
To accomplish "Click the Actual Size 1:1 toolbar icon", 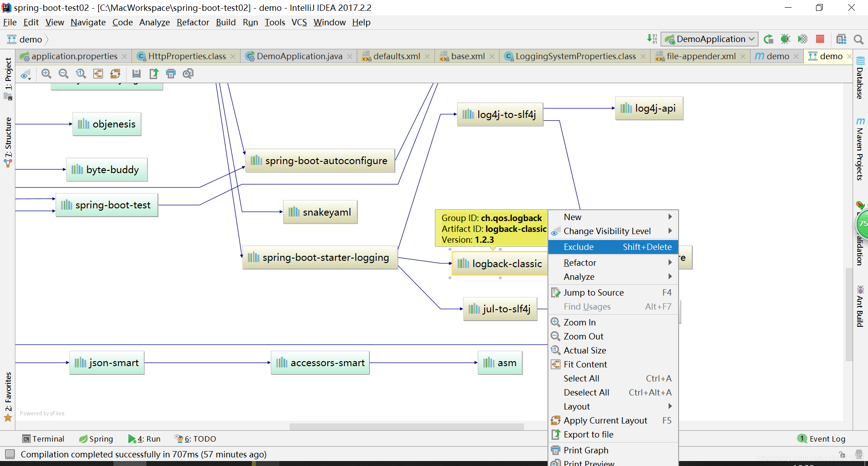I will (80, 74).
